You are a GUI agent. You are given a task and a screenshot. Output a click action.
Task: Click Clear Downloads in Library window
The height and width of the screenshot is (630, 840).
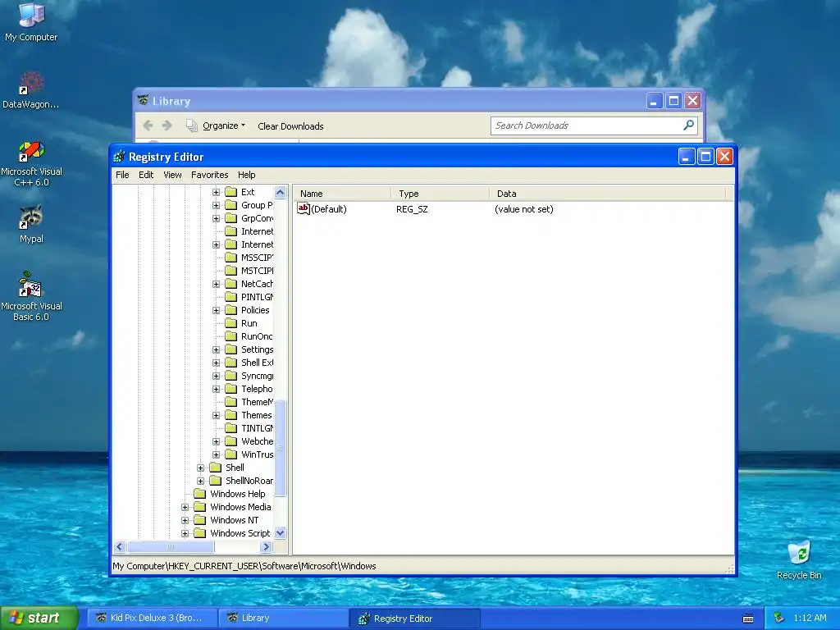point(290,126)
